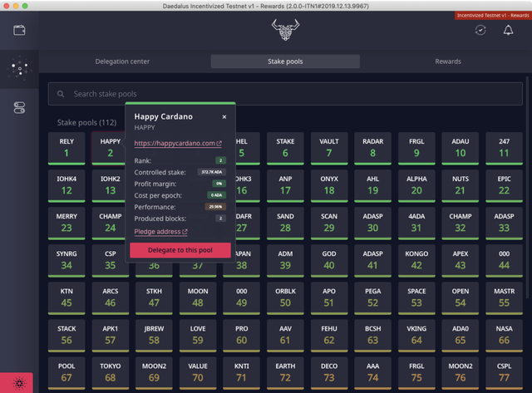Select the KTN pool ranked 45

pyautogui.click(x=66, y=298)
